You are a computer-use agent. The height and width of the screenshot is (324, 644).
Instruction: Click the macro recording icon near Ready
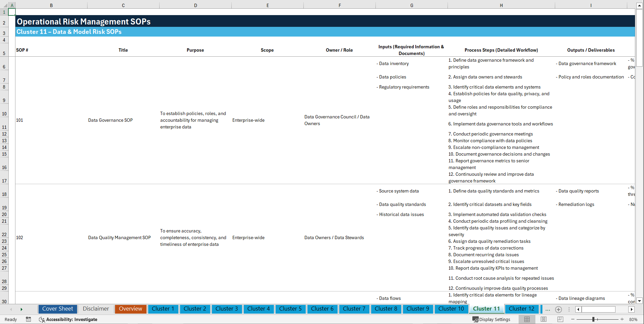click(28, 319)
